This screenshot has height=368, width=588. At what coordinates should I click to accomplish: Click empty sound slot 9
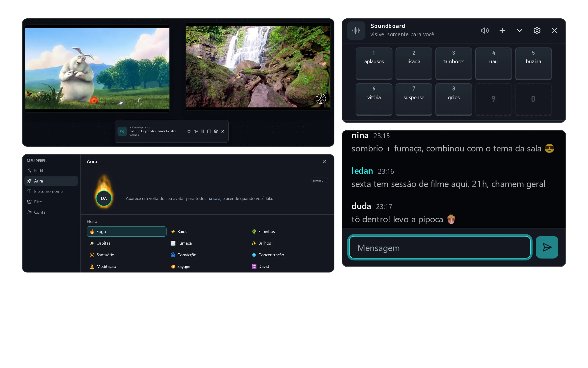pos(494,99)
